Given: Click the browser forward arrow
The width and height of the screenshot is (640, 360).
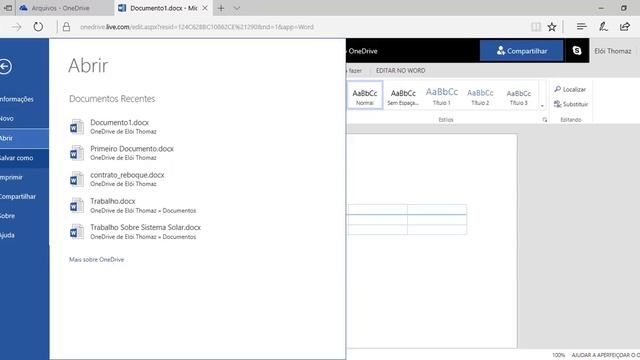Looking at the screenshot, I should click(x=17, y=27).
